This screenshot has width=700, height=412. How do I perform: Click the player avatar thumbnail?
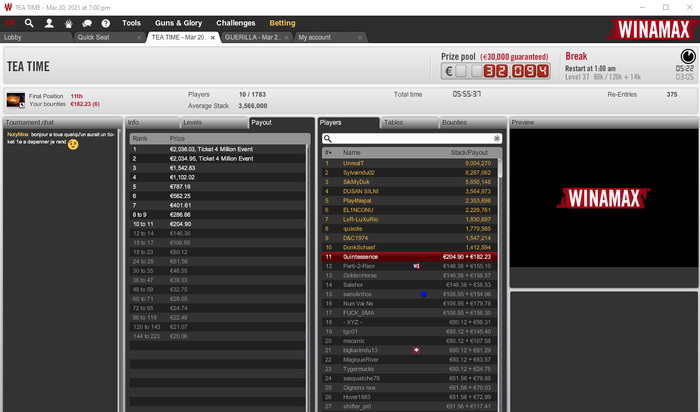pos(16,100)
